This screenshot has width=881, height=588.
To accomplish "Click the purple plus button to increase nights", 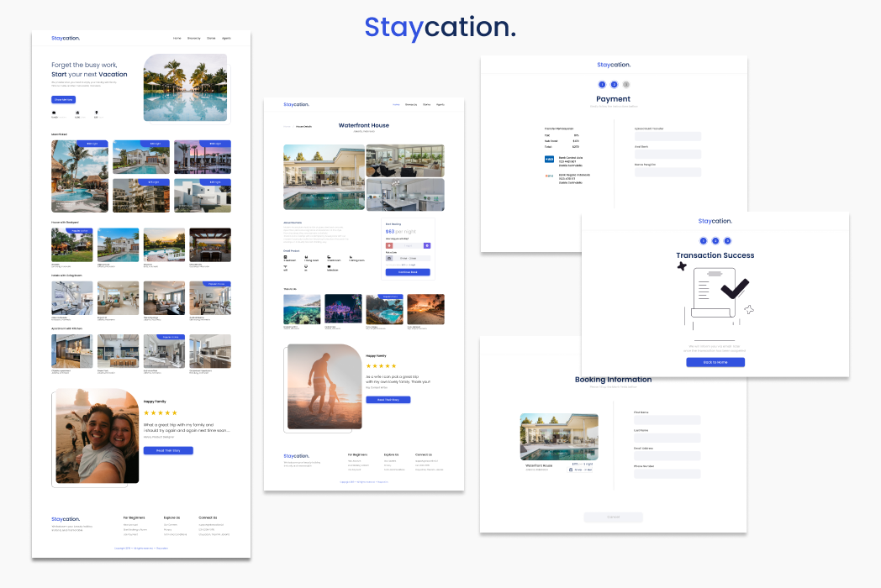I will click(427, 245).
